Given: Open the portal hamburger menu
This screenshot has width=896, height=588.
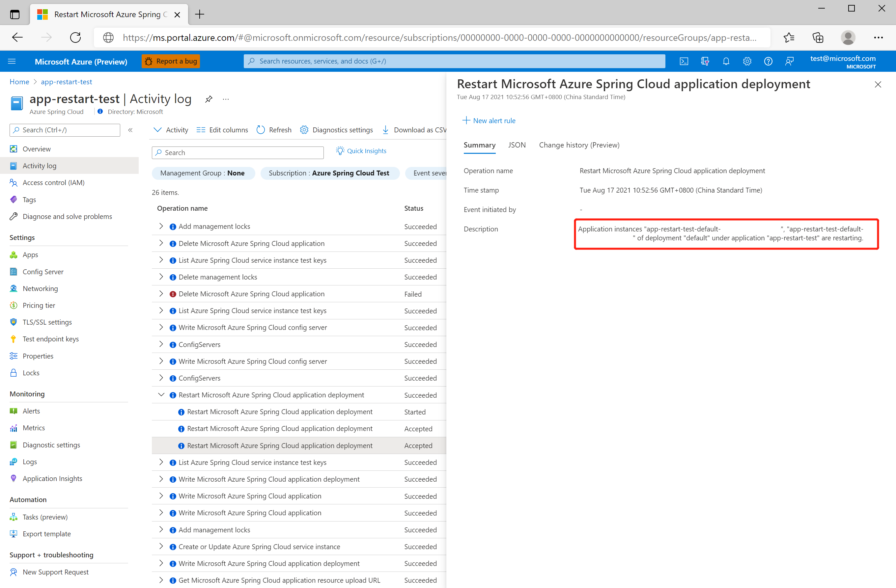Looking at the screenshot, I should click(x=12, y=61).
